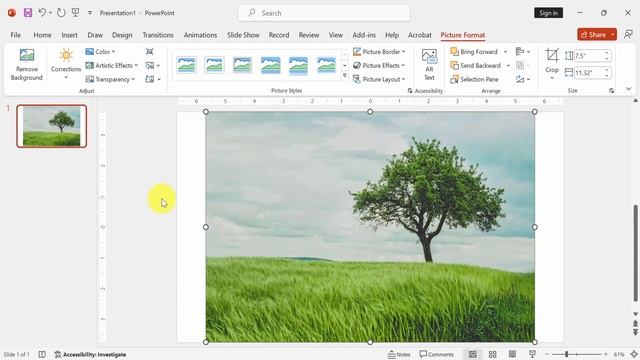Expand the Color adjustment dropdown
The image size is (640, 360).
100,51
